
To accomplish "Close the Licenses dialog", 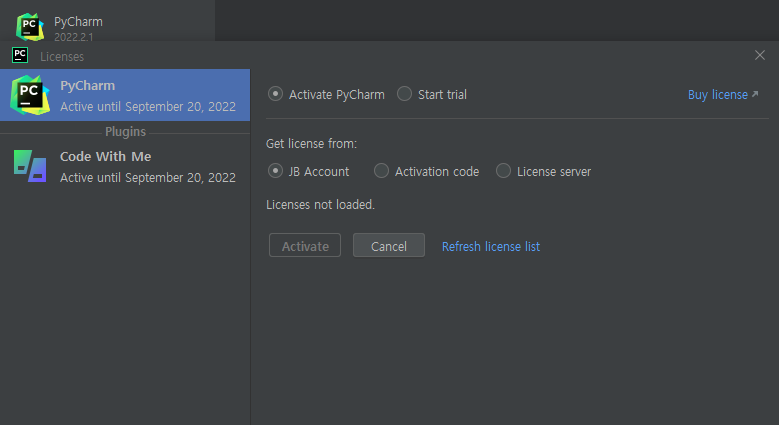I will tap(760, 55).
